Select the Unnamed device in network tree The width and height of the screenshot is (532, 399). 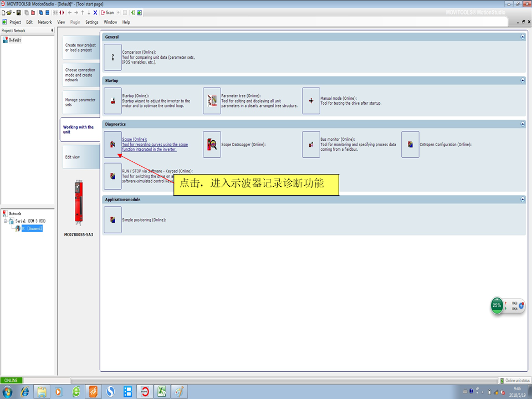point(32,228)
